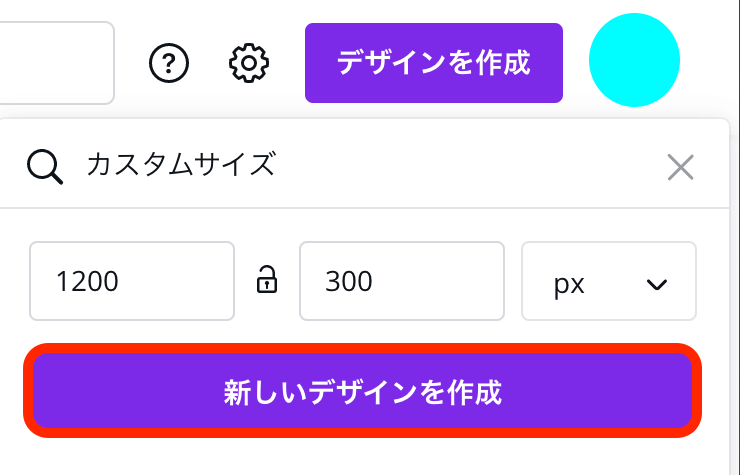Click 新しいデザインを作成 button
The image size is (740, 475).
362,391
